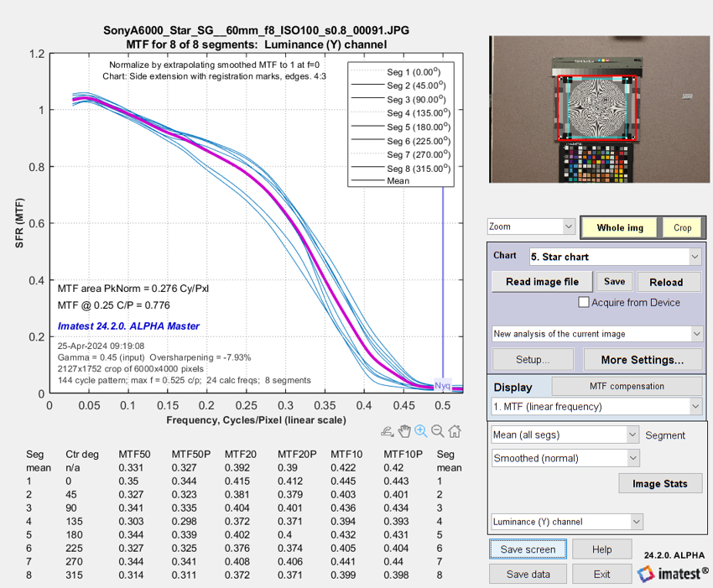Open the Chart type dropdown showing Star chart
The height and width of the screenshot is (588, 713).
pos(615,256)
